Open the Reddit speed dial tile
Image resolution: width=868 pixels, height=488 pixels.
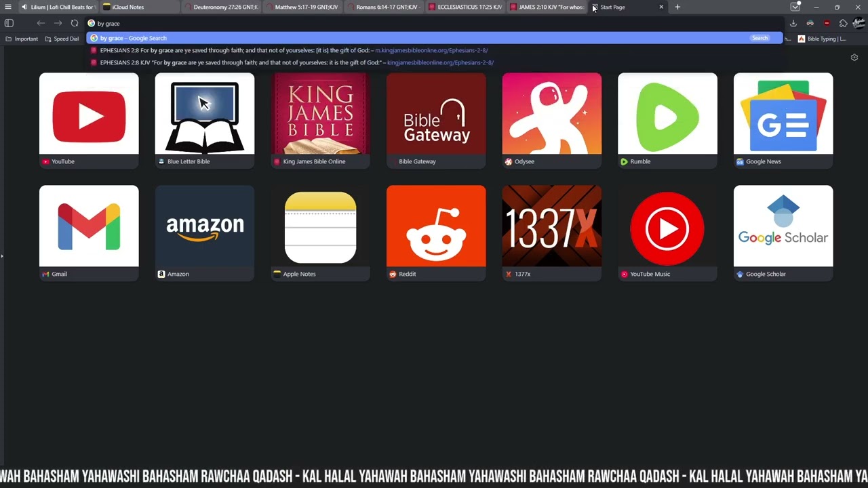[x=436, y=233]
